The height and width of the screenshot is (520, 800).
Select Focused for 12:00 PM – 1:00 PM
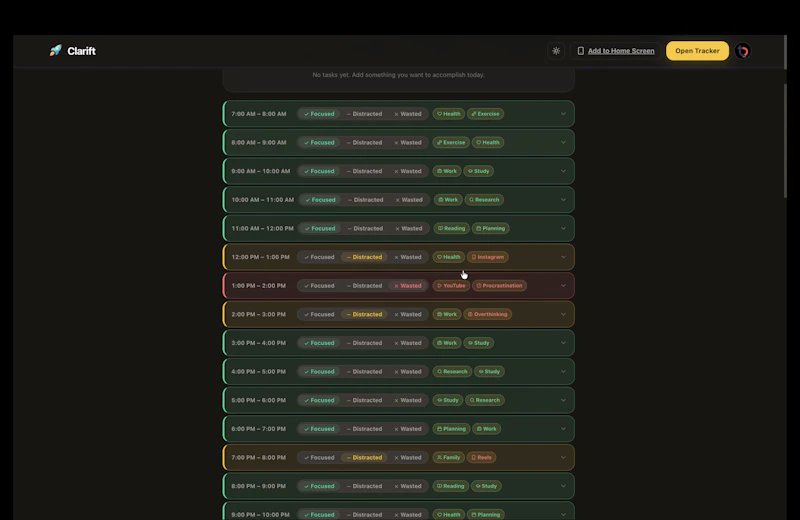(319, 257)
